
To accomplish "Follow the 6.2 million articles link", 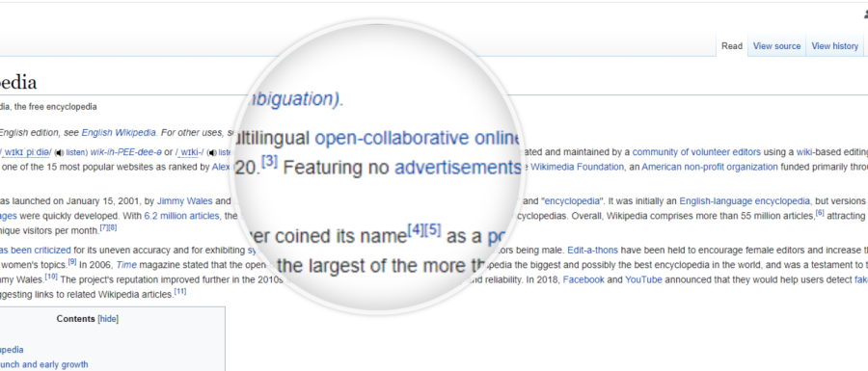I will [x=181, y=216].
